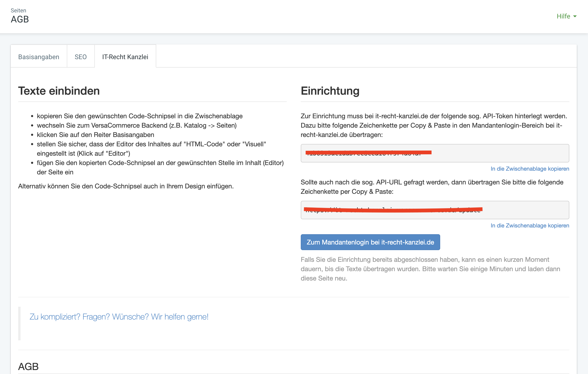Click the redacted API-URL field
Screen dimensions: 588x374
pyautogui.click(x=435, y=210)
